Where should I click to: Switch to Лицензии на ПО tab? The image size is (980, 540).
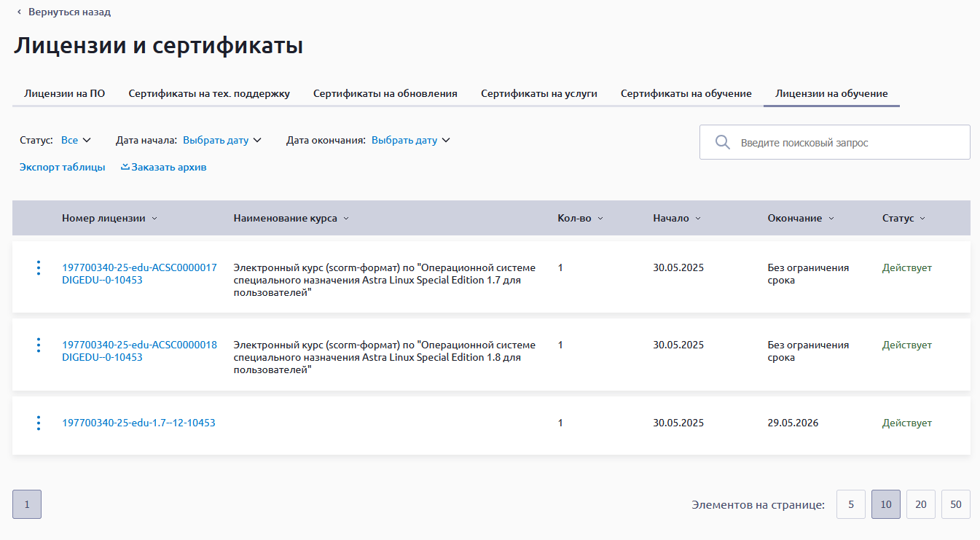65,94
